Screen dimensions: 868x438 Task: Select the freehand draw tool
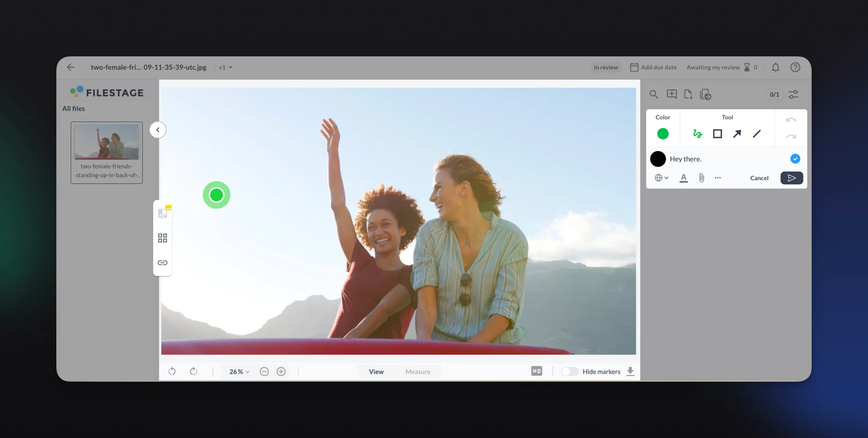[697, 134]
